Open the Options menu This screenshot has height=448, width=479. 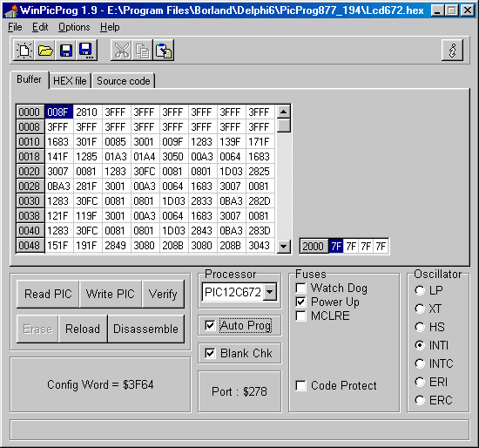74,27
